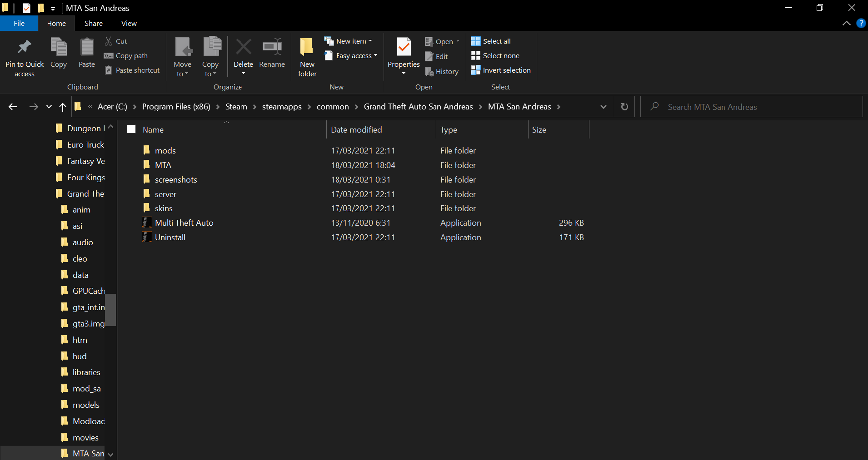Open address bar history dropdown
The width and height of the screenshot is (868, 460).
pos(604,107)
